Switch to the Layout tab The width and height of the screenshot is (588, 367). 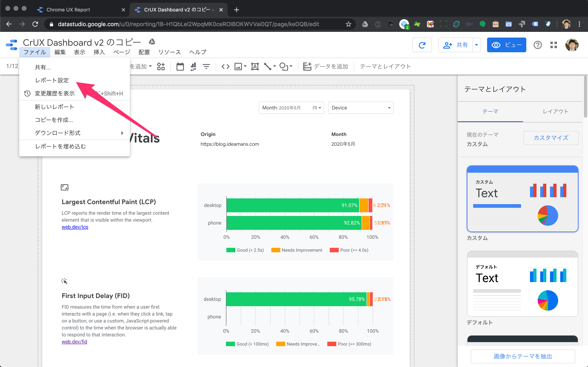pyautogui.click(x=556, y=111)
